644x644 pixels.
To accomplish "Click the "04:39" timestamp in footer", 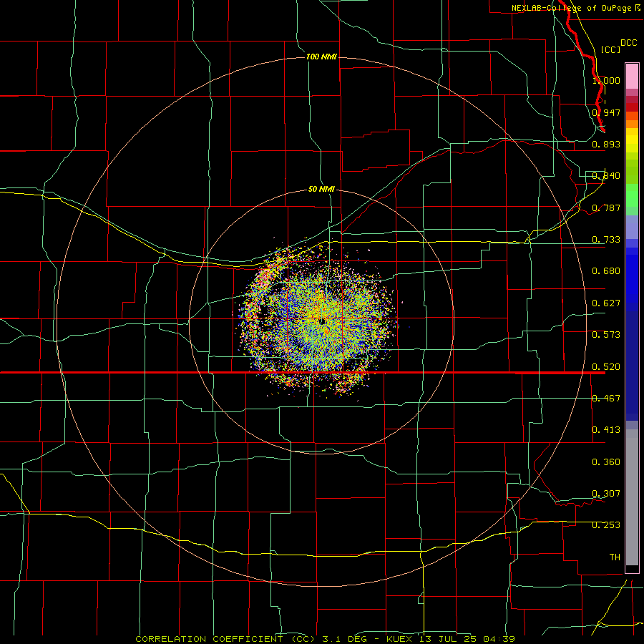I will pyautogui.click(x=499, y=639).
